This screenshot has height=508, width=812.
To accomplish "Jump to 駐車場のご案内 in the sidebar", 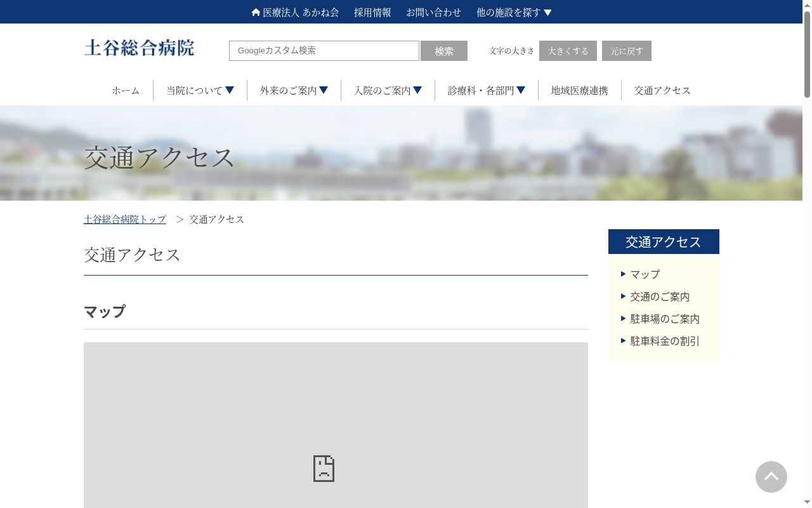I will (665, 319).
